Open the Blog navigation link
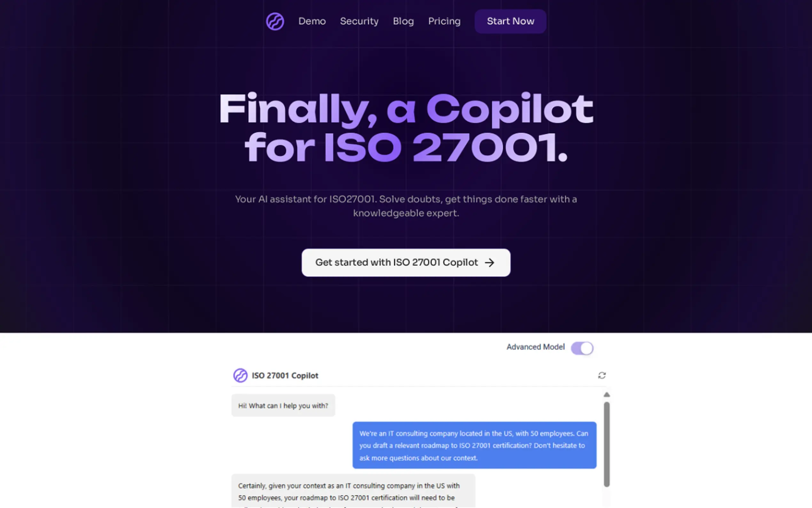 [x=403, y=21]
